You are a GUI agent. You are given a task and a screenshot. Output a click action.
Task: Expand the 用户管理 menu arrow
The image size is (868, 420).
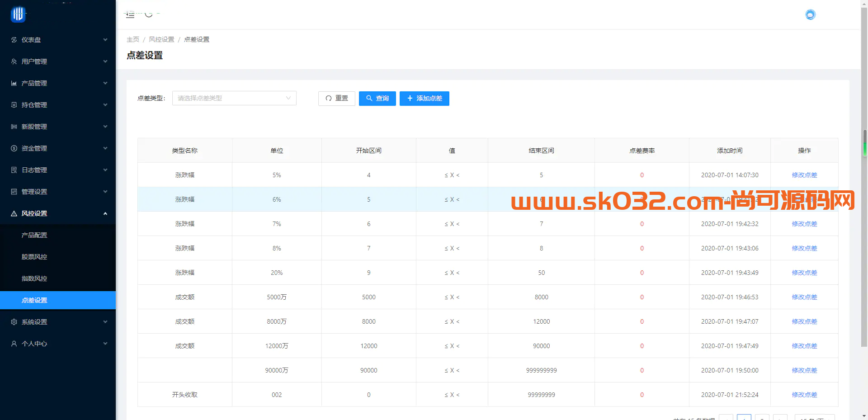pyautogui.click(x=105, y=61)
